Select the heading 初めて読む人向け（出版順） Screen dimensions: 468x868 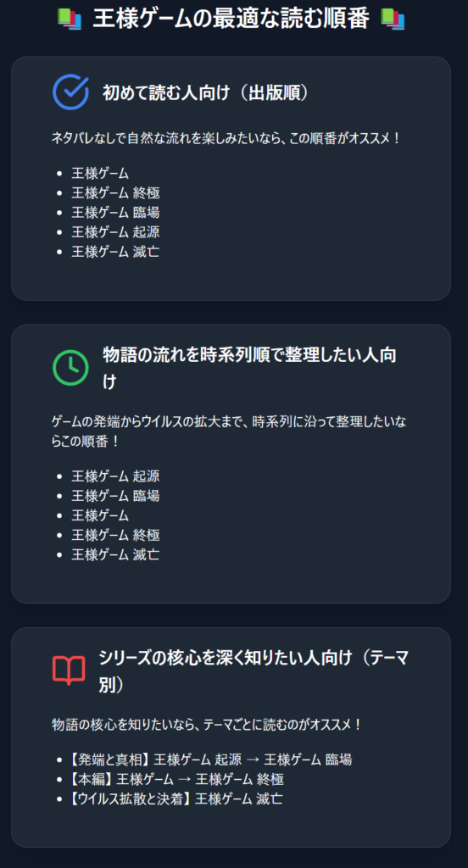coord(206,92)
